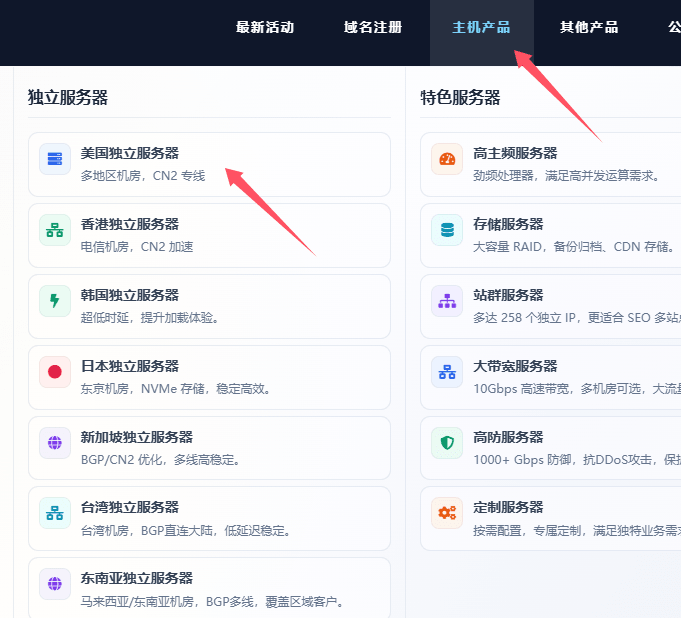Open the 最新活动 menu
Viewport: 681px width, 618px height.
click(265, 27)
